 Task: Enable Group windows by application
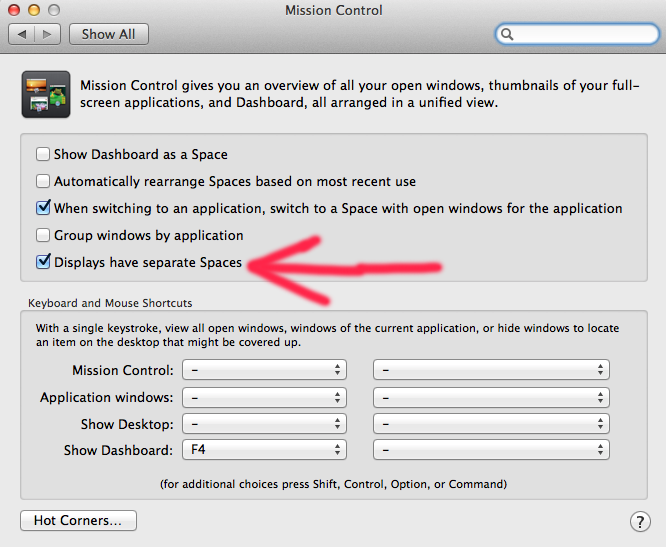[x=43, y=236]
